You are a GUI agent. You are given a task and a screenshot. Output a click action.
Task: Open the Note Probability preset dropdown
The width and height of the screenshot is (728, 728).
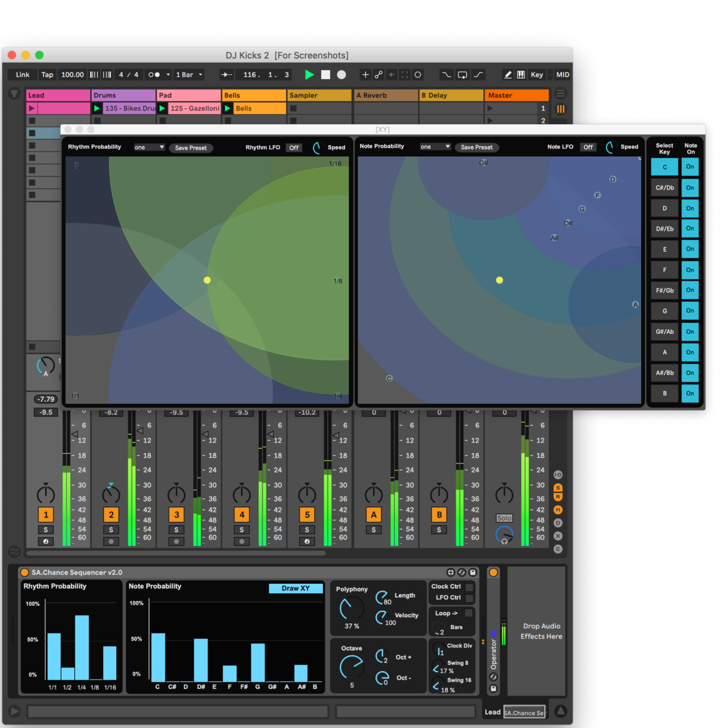tap(435, 147)
